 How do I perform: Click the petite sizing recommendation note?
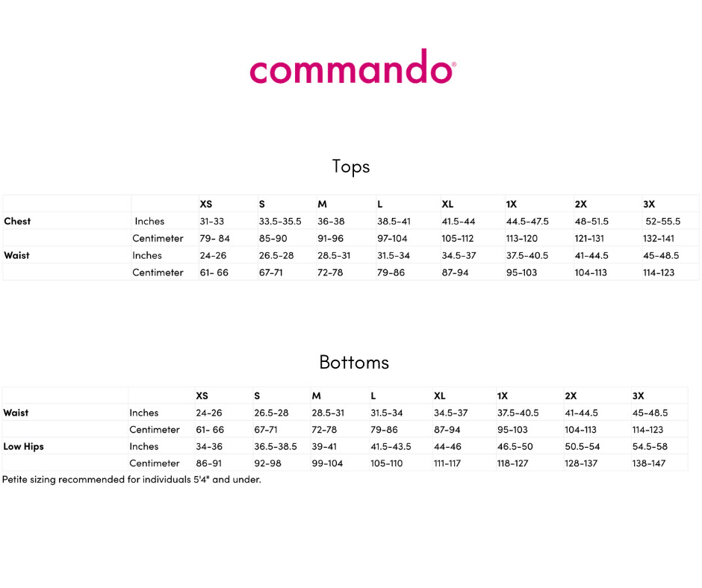(131, 479)
